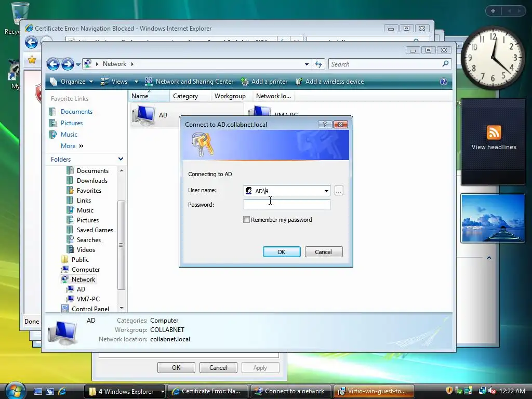532x399 pixels.
Task: Click OK in Connect to AD dialog
Action: [x=281, y=252]
